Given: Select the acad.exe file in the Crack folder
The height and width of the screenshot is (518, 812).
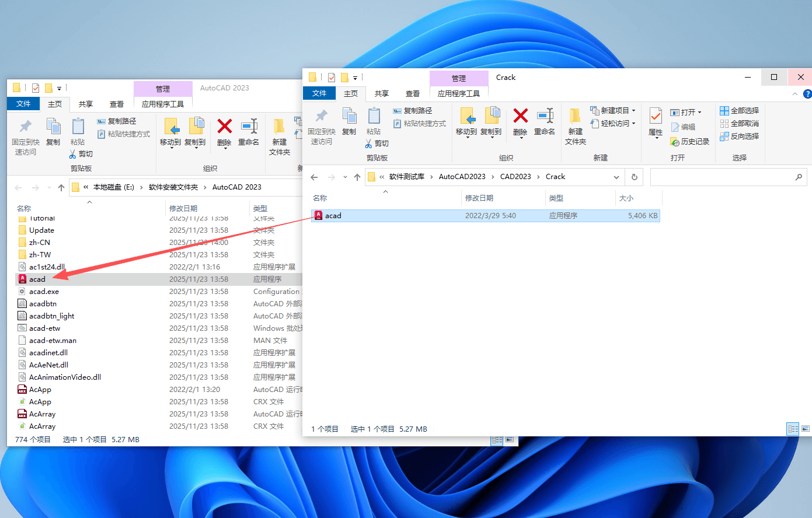Looking at the screenshot, I should pyautogui.click(x=333, y=215).
